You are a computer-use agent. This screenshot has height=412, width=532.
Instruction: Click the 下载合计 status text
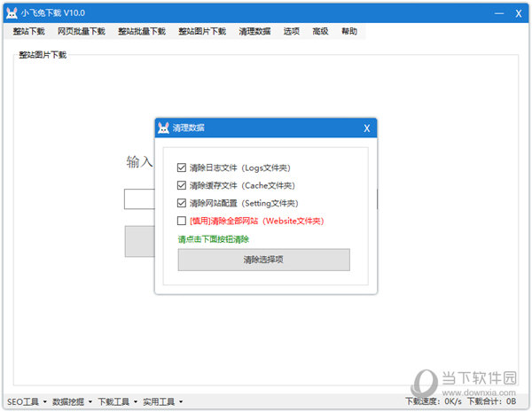[x=491, y=401]
